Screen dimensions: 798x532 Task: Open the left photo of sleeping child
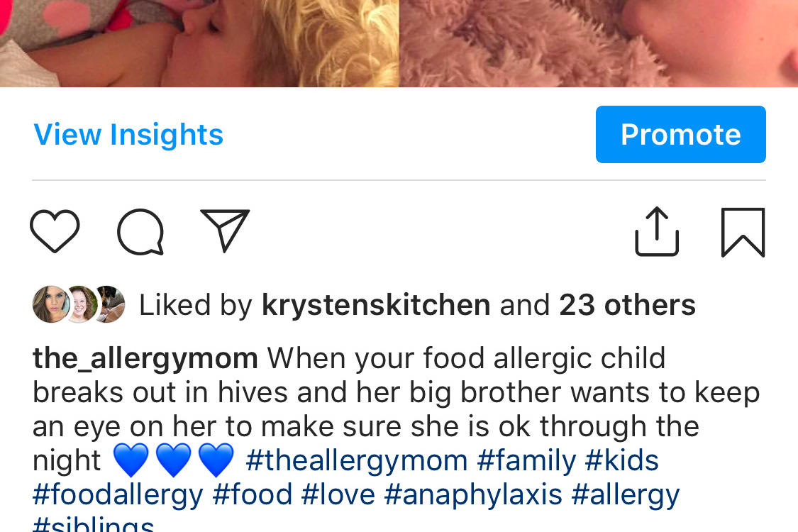coord(199,43)
